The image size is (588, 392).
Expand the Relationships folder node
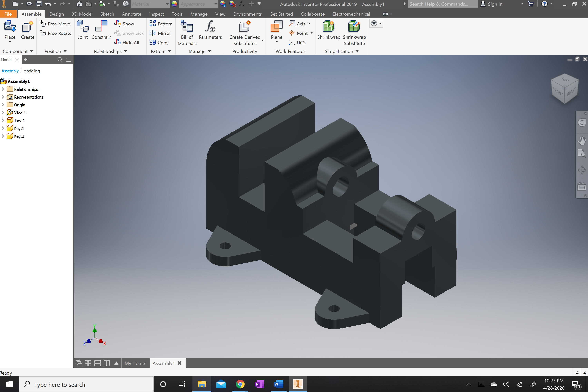pyautogui.click(x=3, y=89)
